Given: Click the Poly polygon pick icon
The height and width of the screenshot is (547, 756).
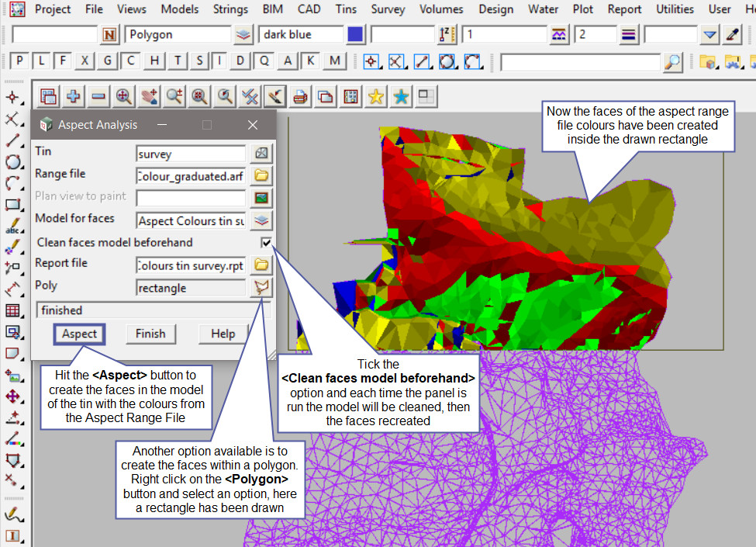Looking at the screenshot, I should click(261, 288).
